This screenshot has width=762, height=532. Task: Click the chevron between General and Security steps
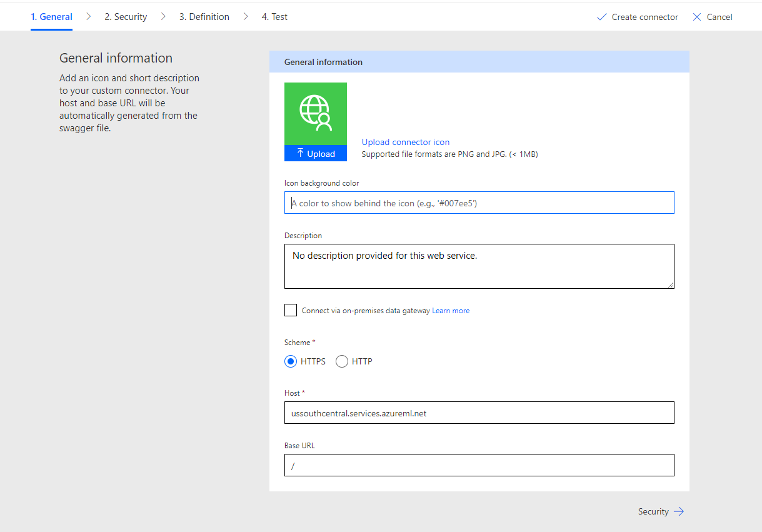pyautogui.click(x=88, y=16)
